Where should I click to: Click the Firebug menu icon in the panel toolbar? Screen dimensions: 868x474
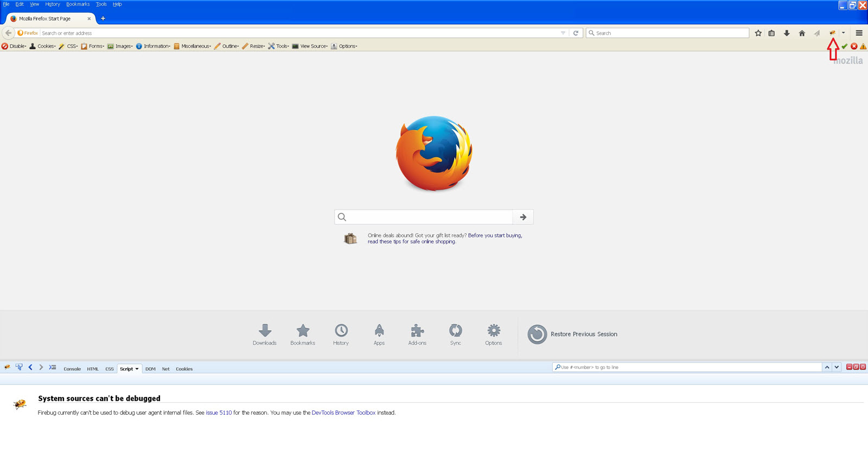[x=7, y=368]
